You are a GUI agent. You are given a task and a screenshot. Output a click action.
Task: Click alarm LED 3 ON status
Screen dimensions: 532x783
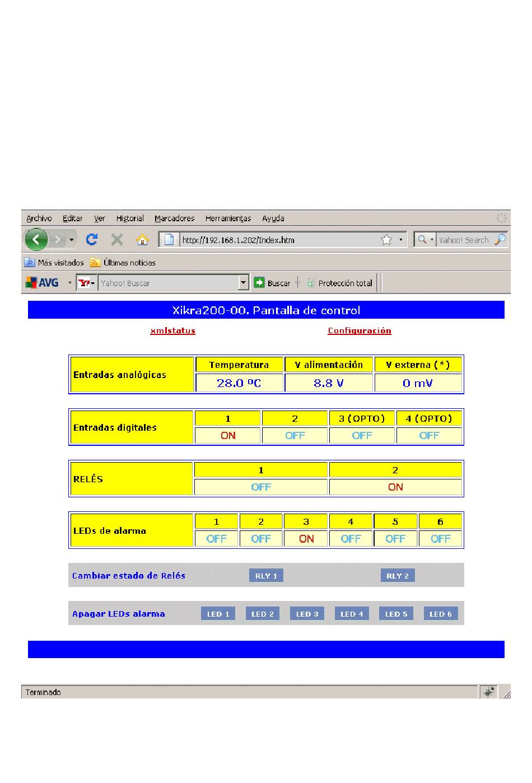[x=306, y=538]
